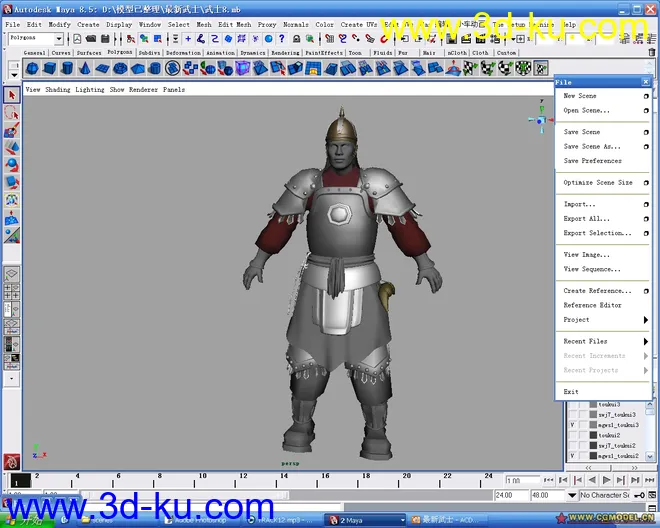Click the polygon cube shelf icon
Viewport: 660px width, 528px height.
tap(48, 69)
